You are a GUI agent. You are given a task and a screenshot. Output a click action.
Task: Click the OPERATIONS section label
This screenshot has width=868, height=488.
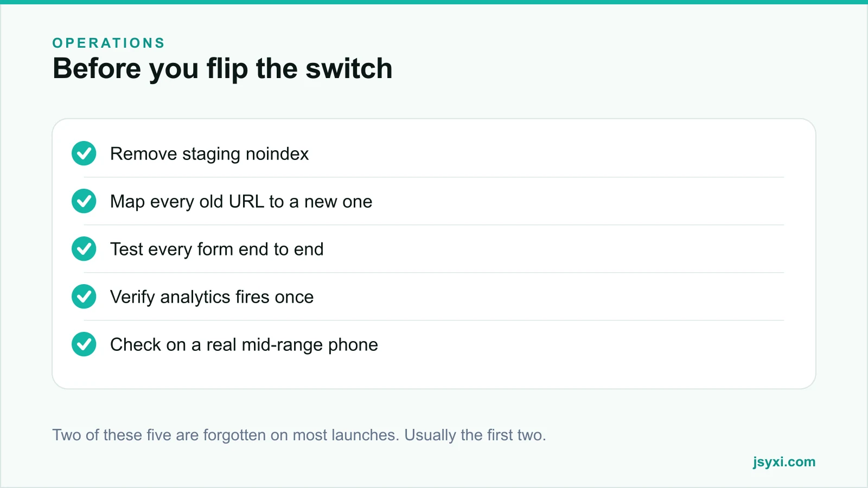point(108,43)
